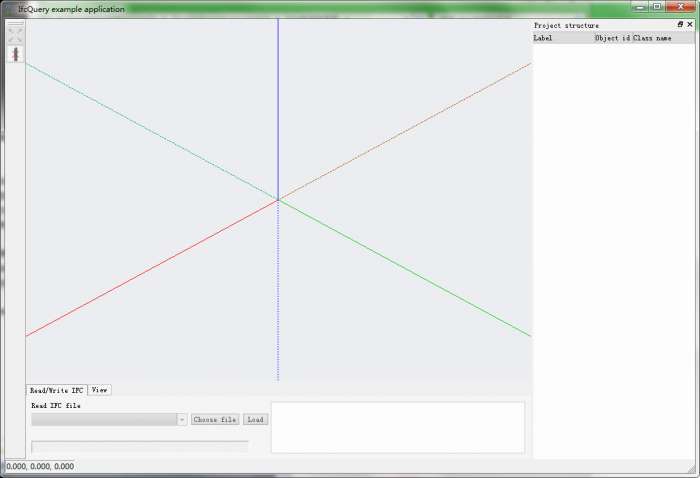Float the Project structure panel
This screenshot has width=700, height=478.
680,25
